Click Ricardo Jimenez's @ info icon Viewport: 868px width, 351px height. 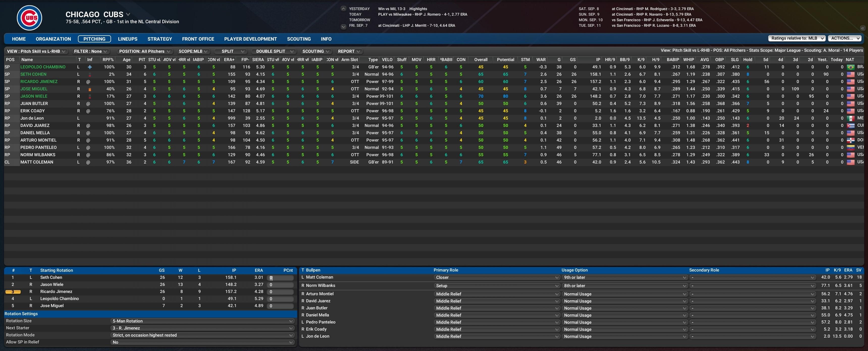coord(88,82)
